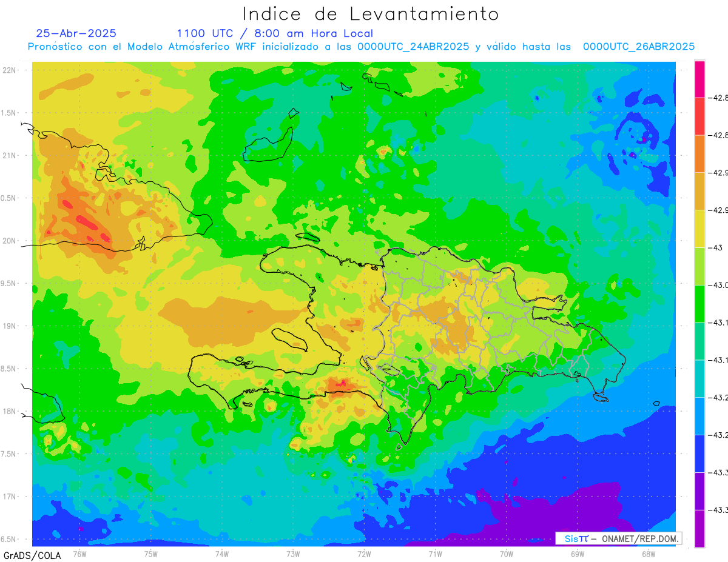Click the '6.5N' latitude label

(x=9, y=539)
